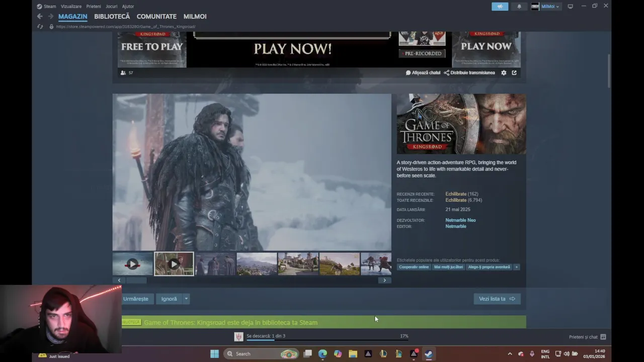The width and height of the screenshot is (644, 362).
Task: Click the Game of Thrones Kingsroad header image
Action: click(x=461, y=124)
